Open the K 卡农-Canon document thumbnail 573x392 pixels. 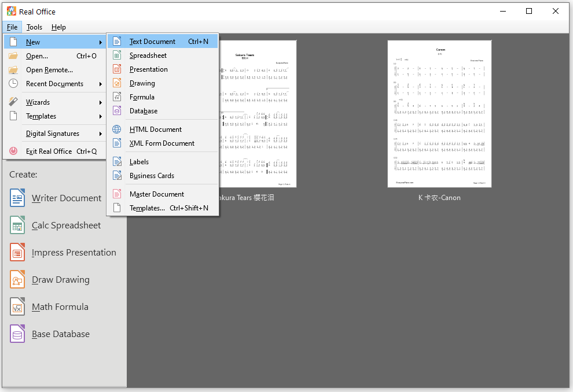coord(439,114)
